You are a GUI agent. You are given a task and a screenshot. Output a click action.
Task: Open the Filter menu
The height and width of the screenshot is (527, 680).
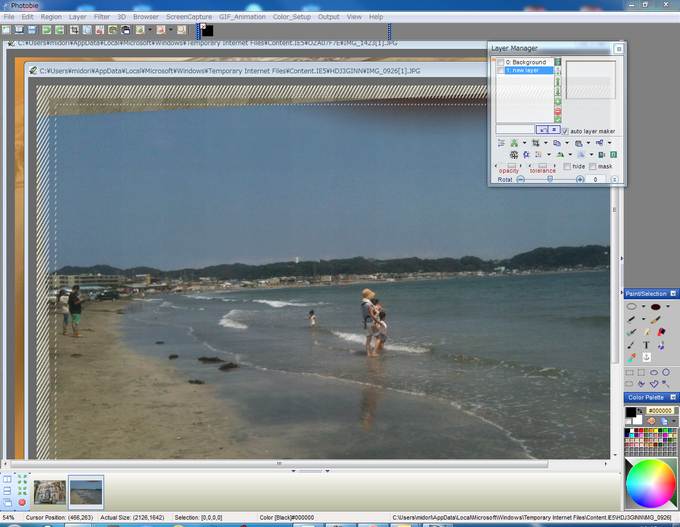click(102, 17)
